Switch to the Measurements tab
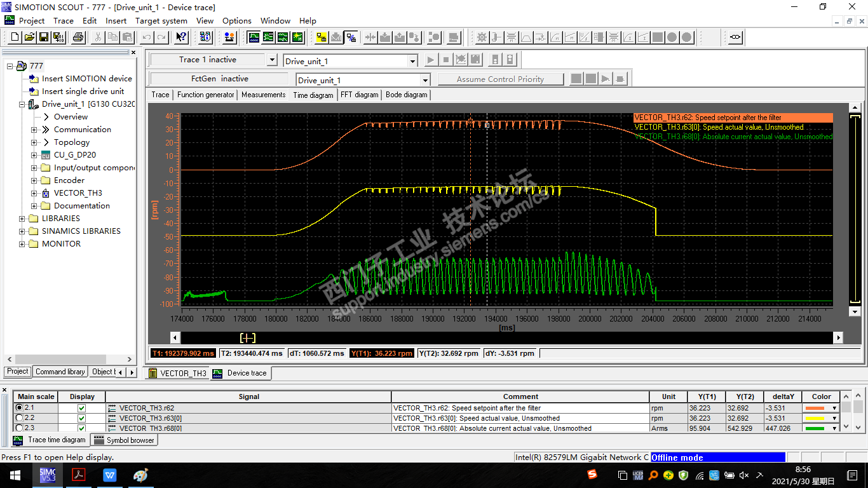Viewport: 868px width, 488px height. (x=264, y=95)
